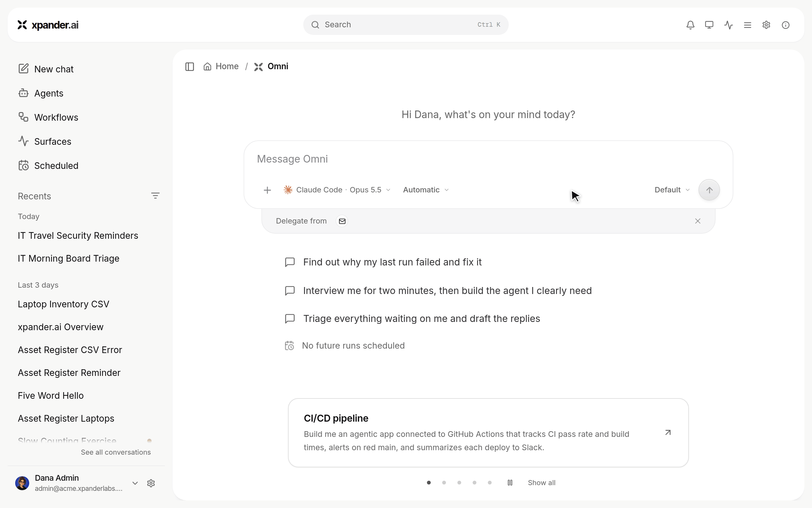Click the mail icon beside Delegate from
The image size is (812, 508).
click(x=342, y=221)
